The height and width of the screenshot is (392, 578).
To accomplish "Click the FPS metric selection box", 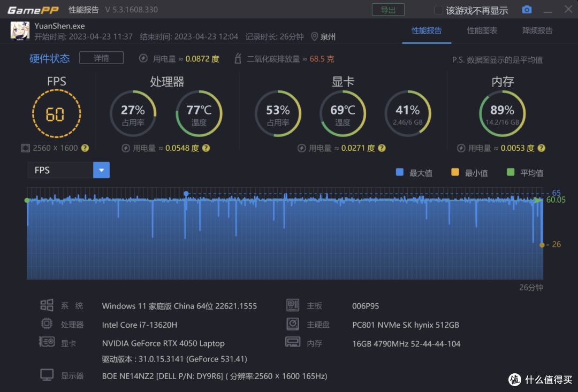I will [69, 170].
